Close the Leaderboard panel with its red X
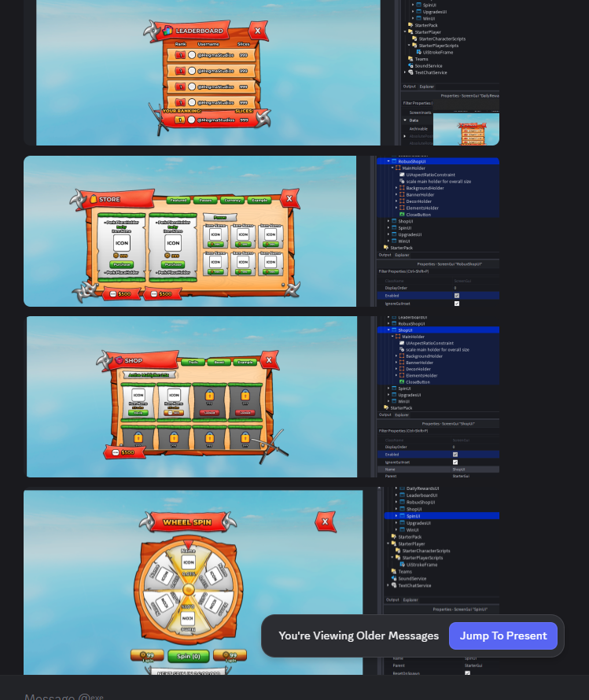Viewport: 589px width, 700px height. [257, 31]
